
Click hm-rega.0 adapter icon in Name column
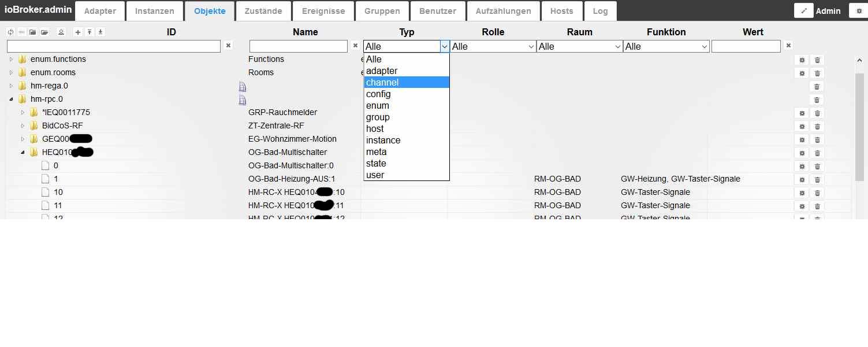[x=243, y=86]
